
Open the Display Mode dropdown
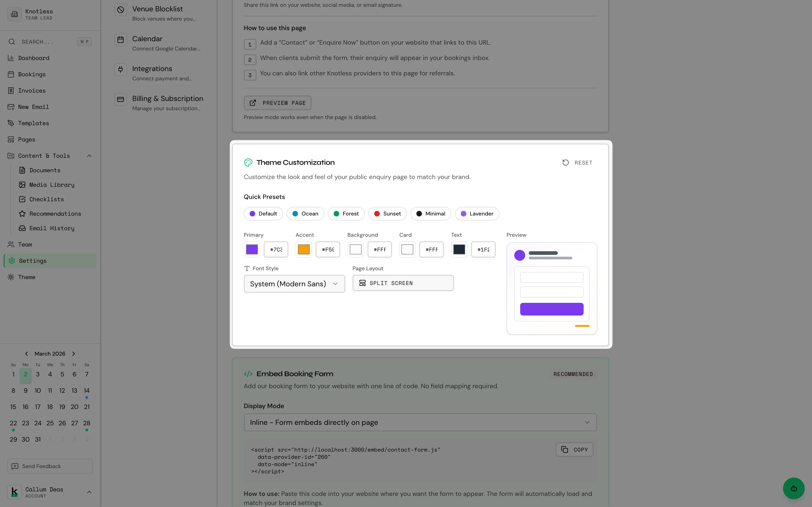tap(419, 422)
